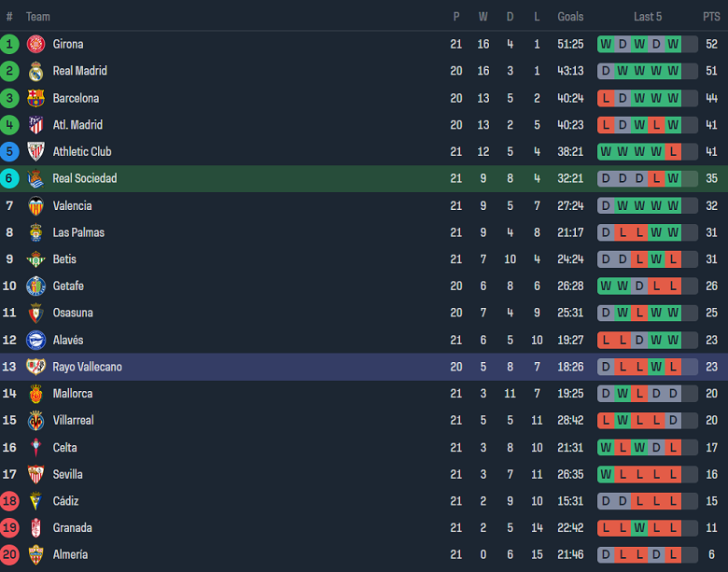Open the Athletic Club badge icon
Image resolution: width=728 pixels, height=572 pixels.
35,152
